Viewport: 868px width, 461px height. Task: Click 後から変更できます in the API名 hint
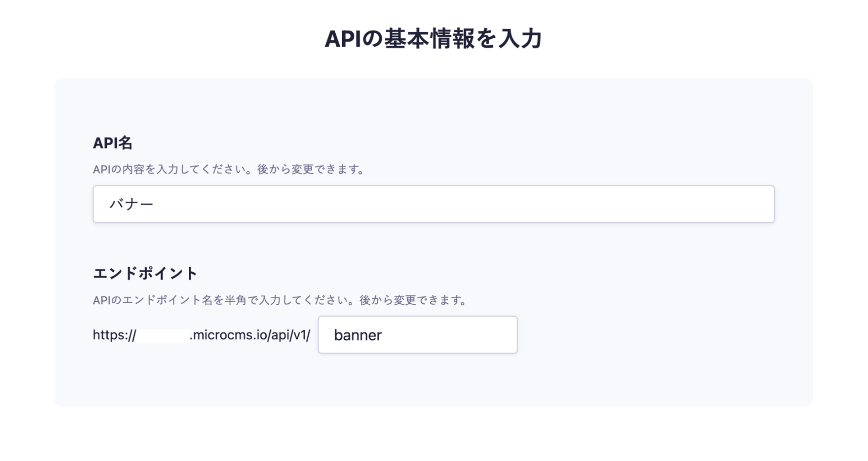[310, 169]
